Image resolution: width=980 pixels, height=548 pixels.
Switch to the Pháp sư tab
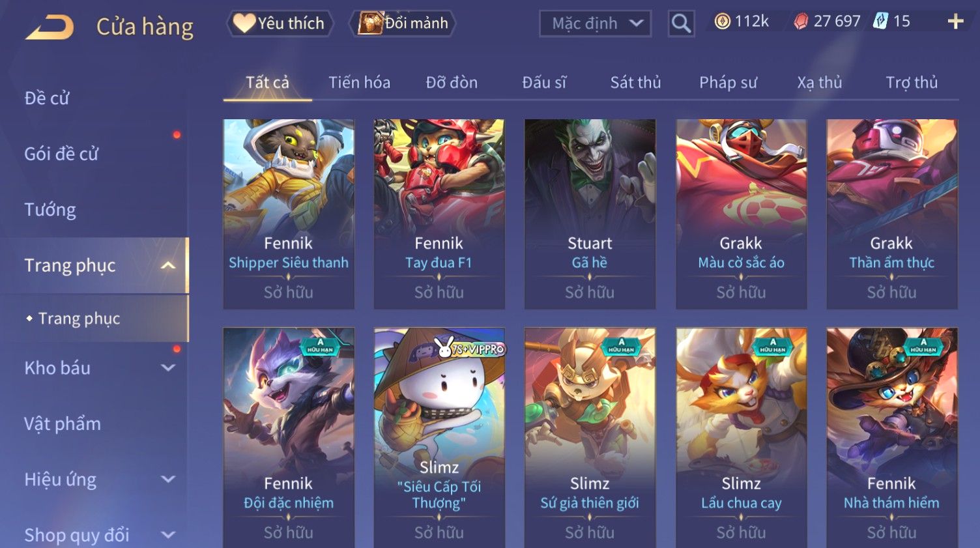pos(728,83)
